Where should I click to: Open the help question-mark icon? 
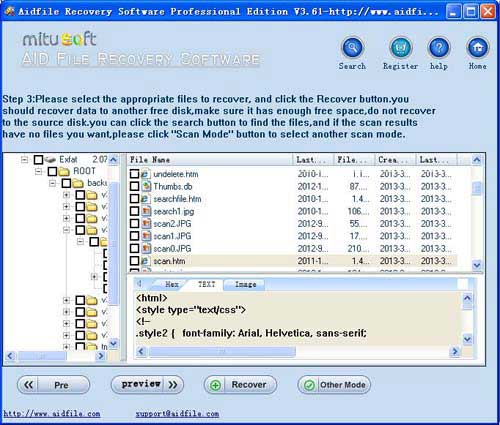pyautogui.click(x=439, y=48)
